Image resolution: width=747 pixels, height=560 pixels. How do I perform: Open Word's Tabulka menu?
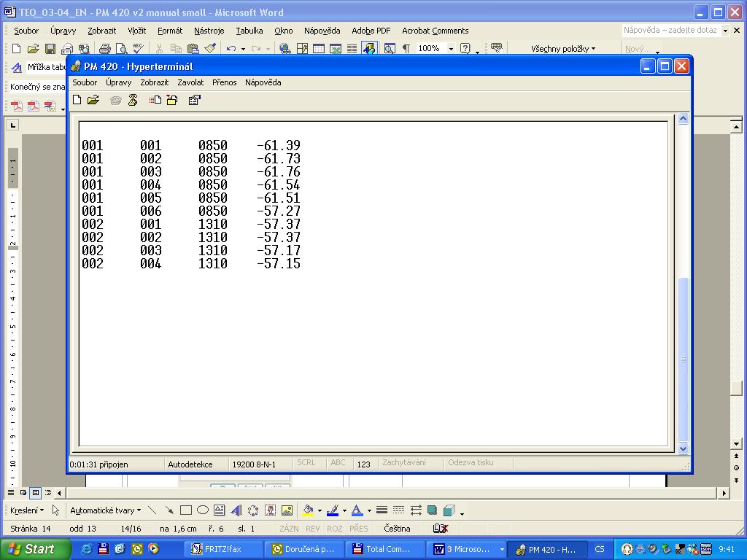point(249,31)
